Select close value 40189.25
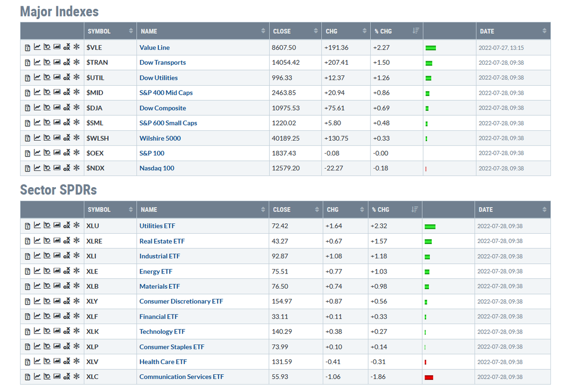The height and width of the screenshot is (392, 571). pyautogui.click(x=285, y=138)
